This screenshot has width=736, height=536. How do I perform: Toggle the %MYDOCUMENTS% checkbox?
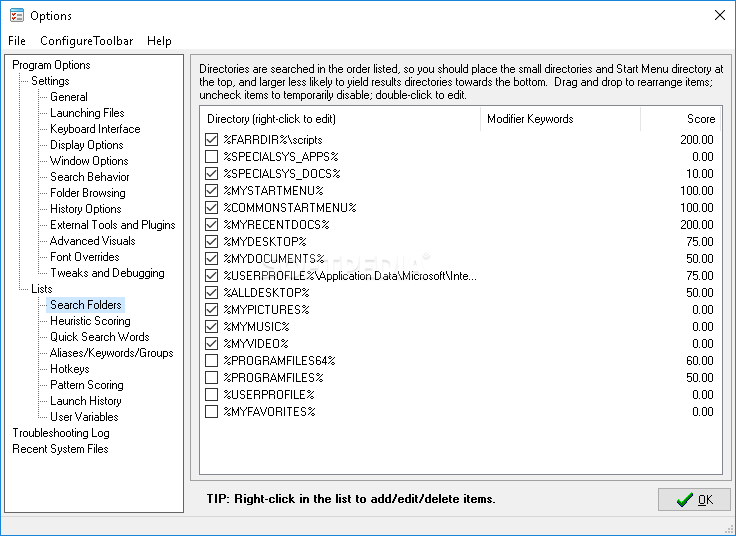(212, 259)
